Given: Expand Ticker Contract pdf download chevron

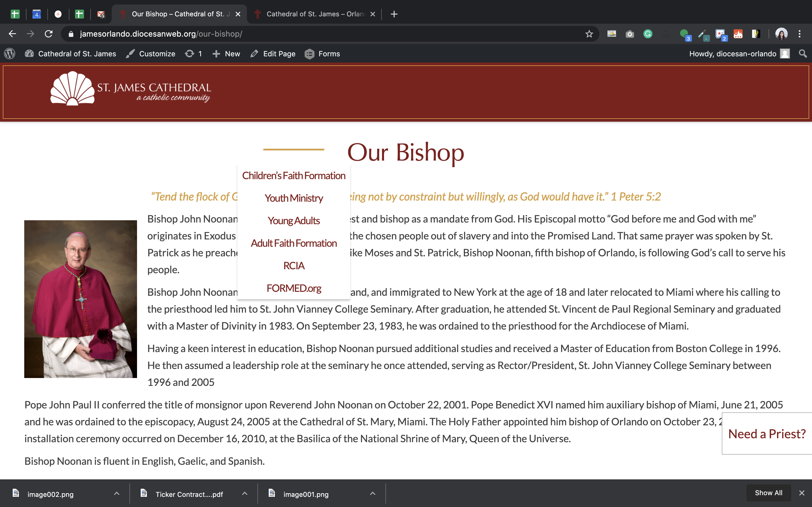Looking at the screenshot, I should point(245,493).
